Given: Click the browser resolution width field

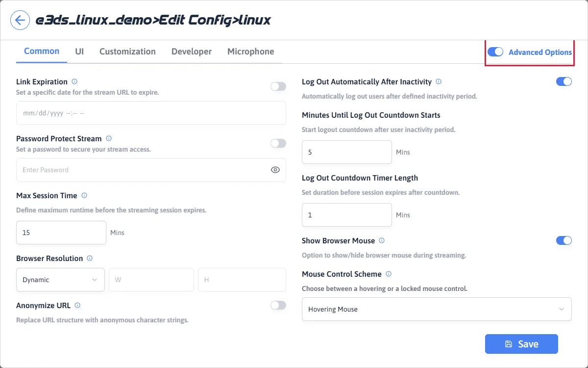Looking at the screenshot, I should click(151, 280).
